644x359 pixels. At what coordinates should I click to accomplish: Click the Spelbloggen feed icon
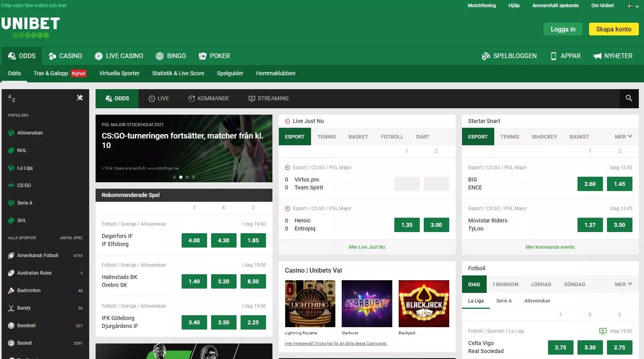tap(486, 56)
